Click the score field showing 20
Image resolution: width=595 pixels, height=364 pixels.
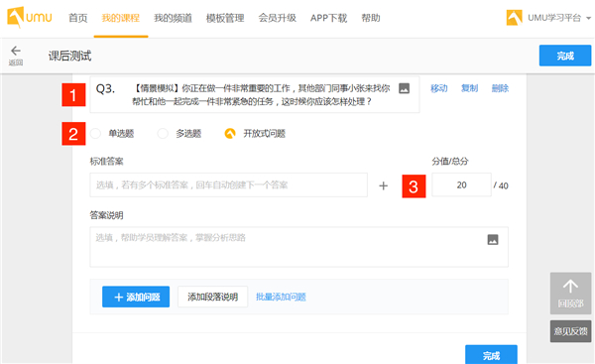(461, 184)
